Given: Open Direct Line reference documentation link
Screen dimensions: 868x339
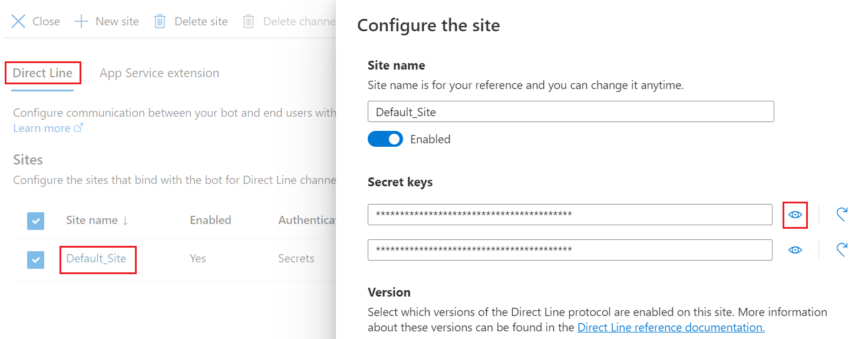Looking at the screenshot, I should [671, 327].
